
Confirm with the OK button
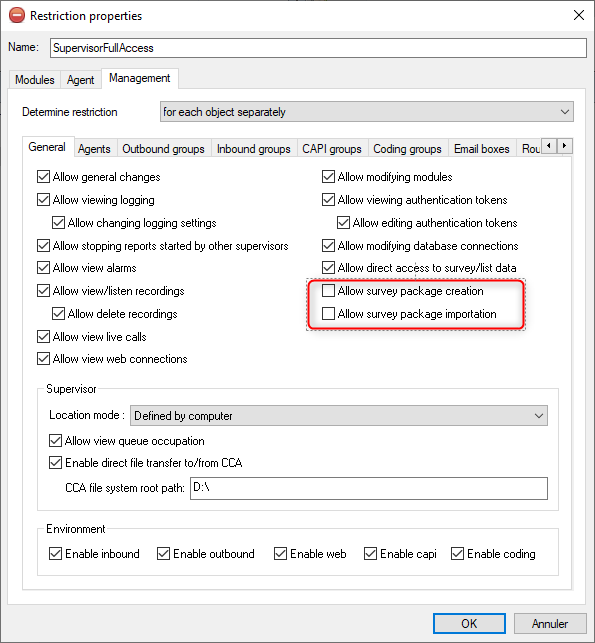[469, 623]
